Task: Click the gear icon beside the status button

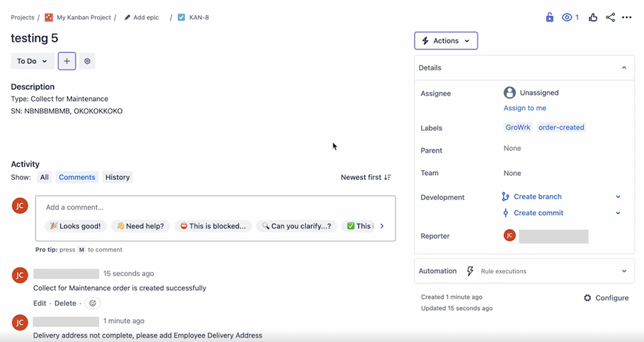Action: (x=87, y=61)
